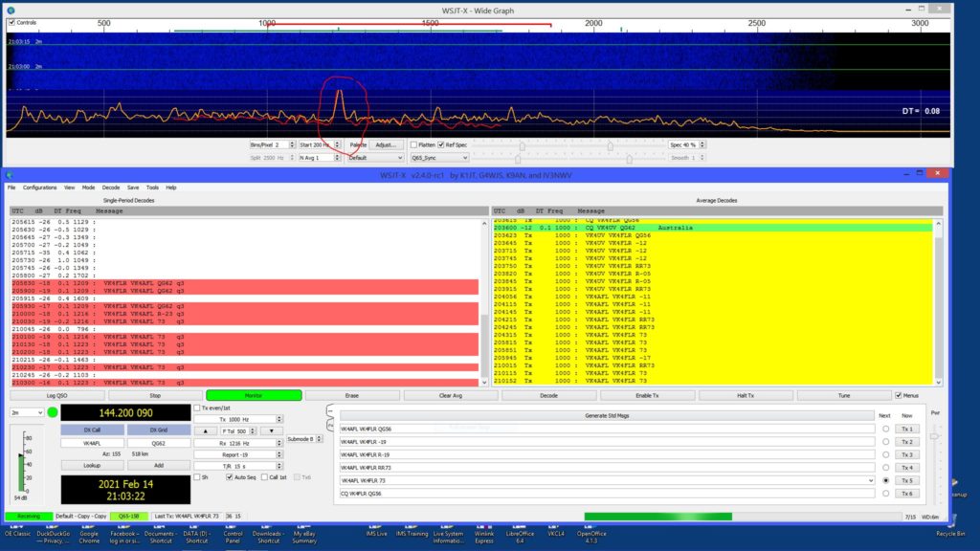Click the 144.200 090 frequency display
980x551 pixels.
click(x=125, y=413)
